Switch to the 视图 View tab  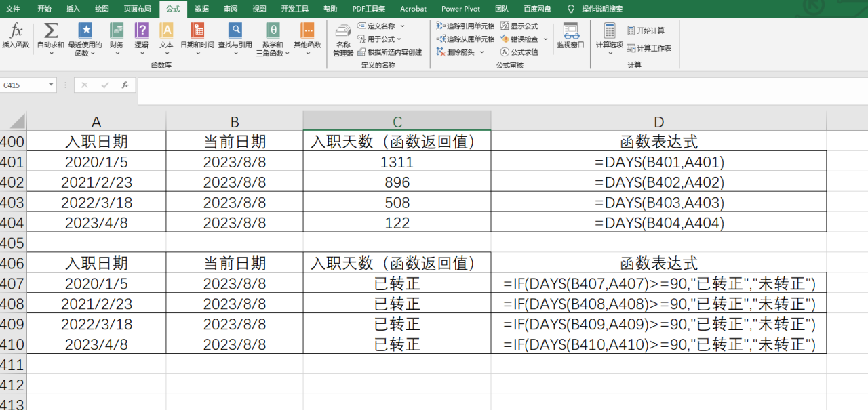click(259, 9)
